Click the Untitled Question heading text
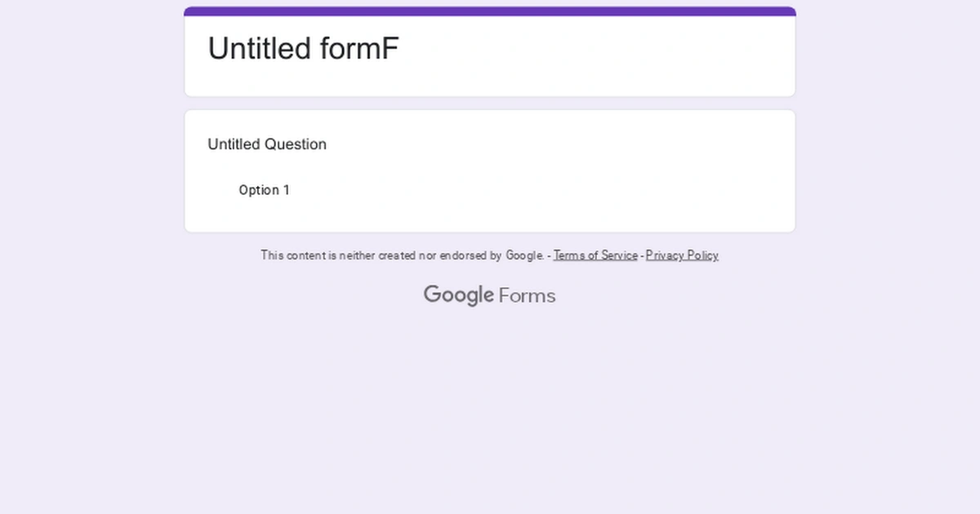Screen dimensions: 980x514 267,144
